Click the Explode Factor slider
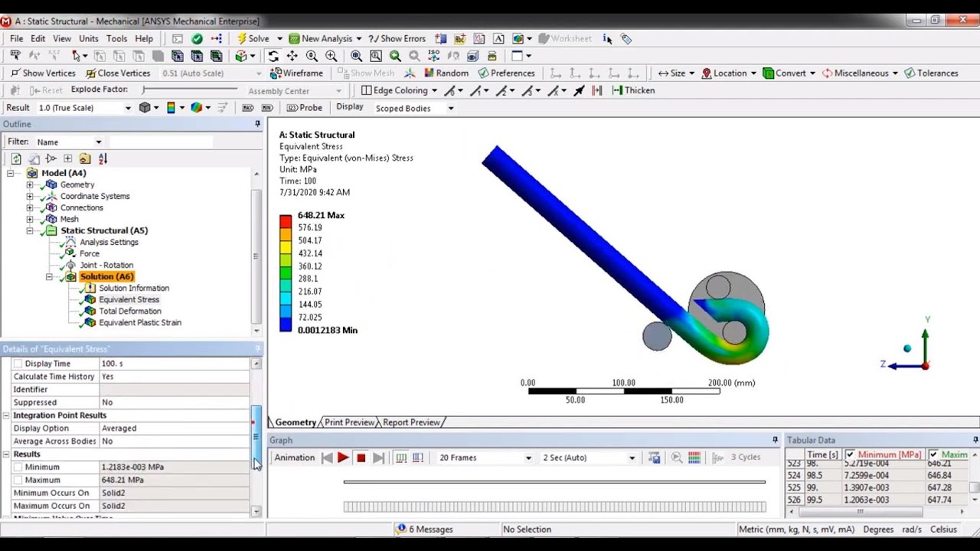The height and width of the screenshot is (551, 980). (x=190, y=90)
